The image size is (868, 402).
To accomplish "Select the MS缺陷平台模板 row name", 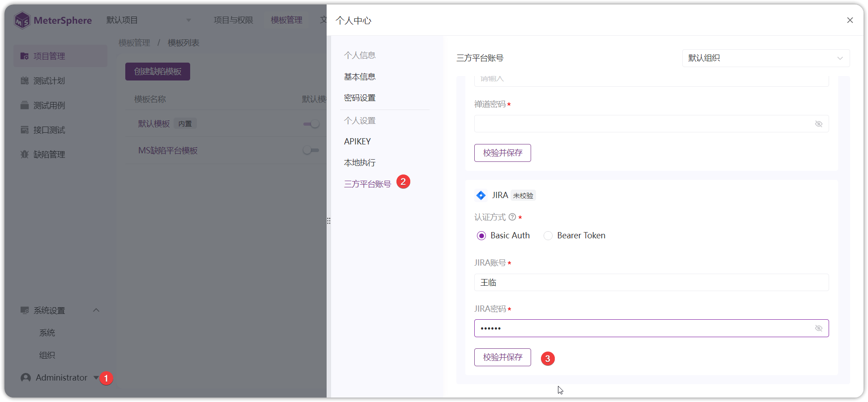I will (x=168, y=151).
